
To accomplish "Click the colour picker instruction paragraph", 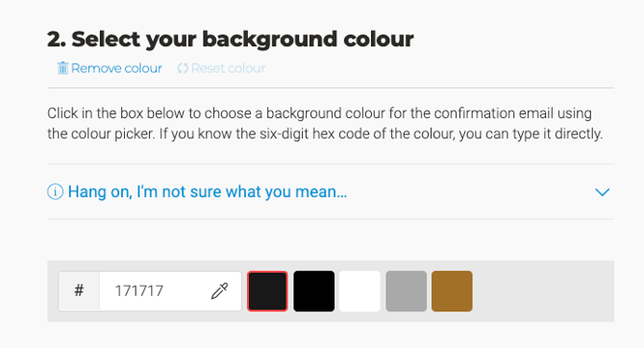I will point(325,123).
